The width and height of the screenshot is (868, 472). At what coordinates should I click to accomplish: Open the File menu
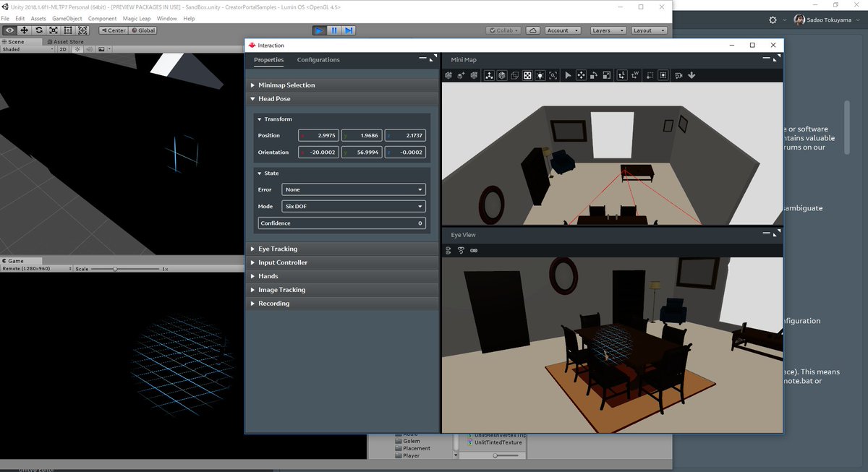5,18
